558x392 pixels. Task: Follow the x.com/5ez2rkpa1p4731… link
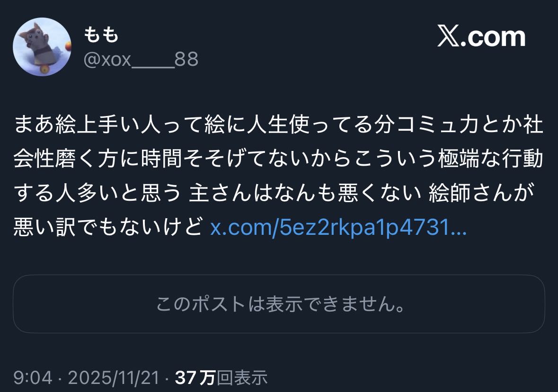338,227
